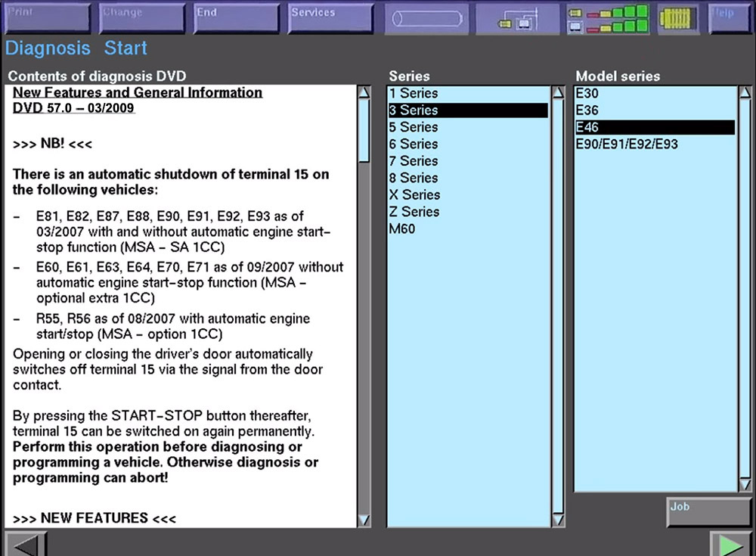Click the Start breadcrumb label
The image size is (756, 556).
click(x=125, y=48)
